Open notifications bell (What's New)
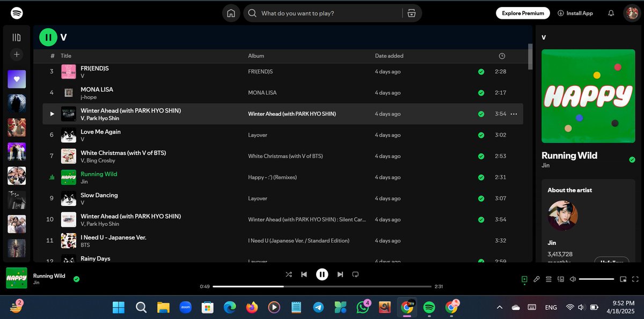The height and width of the screenshot is (319, 644). pyautogui.click(x=611, y=13)
